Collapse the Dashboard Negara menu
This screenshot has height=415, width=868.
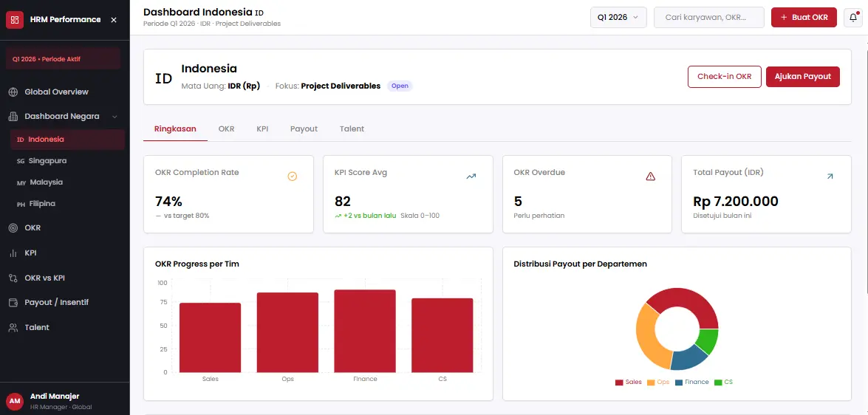(x=115, y=117)
